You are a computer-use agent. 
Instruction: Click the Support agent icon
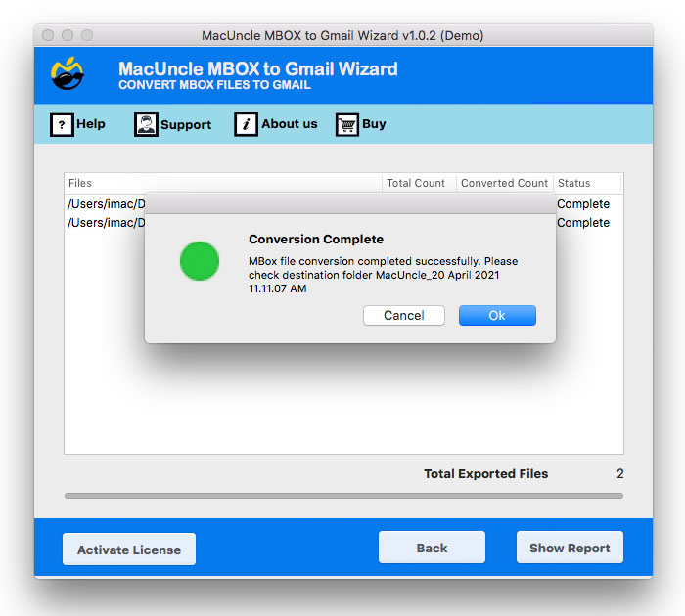pyautogui.click(x=146, y=125)
